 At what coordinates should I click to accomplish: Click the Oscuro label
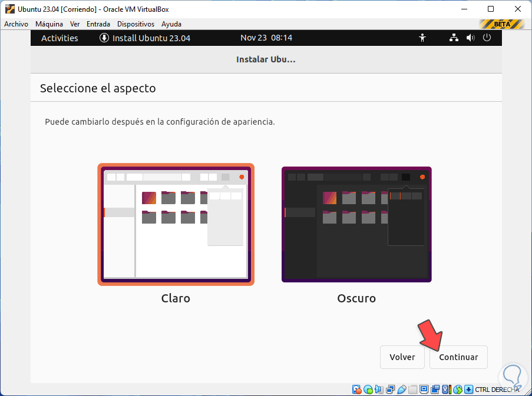pyautogui.click(x=356, y=298)
